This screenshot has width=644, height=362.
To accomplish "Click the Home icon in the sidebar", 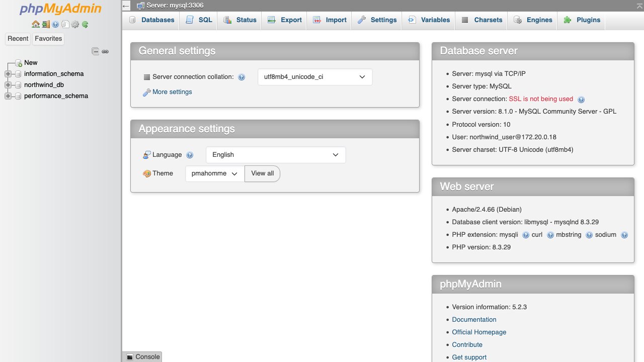I will coord(35,24).
